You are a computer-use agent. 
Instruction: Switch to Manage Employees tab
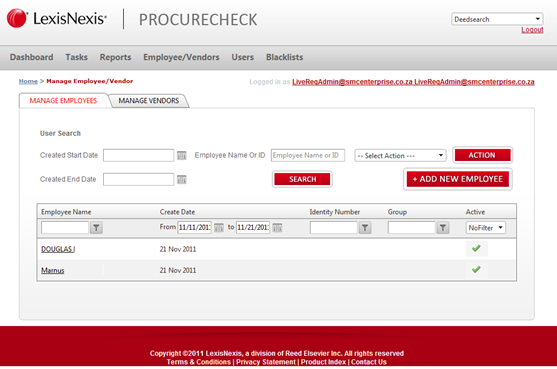63,101
